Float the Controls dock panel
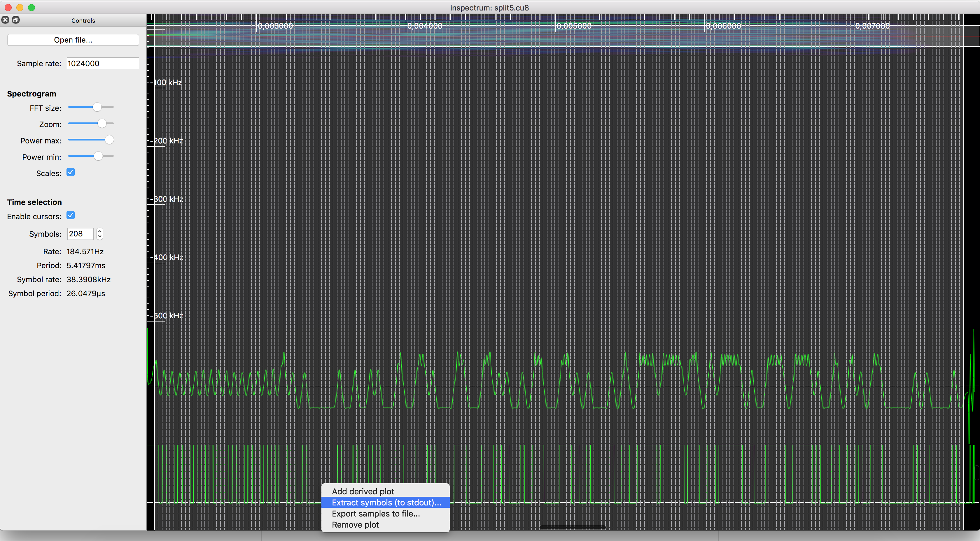The image size is (980, 541). pyautogui.click(x=15, y=20)
